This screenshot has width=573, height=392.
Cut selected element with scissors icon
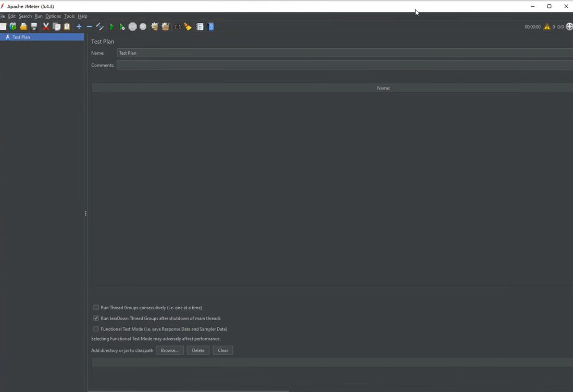(46, 27)
